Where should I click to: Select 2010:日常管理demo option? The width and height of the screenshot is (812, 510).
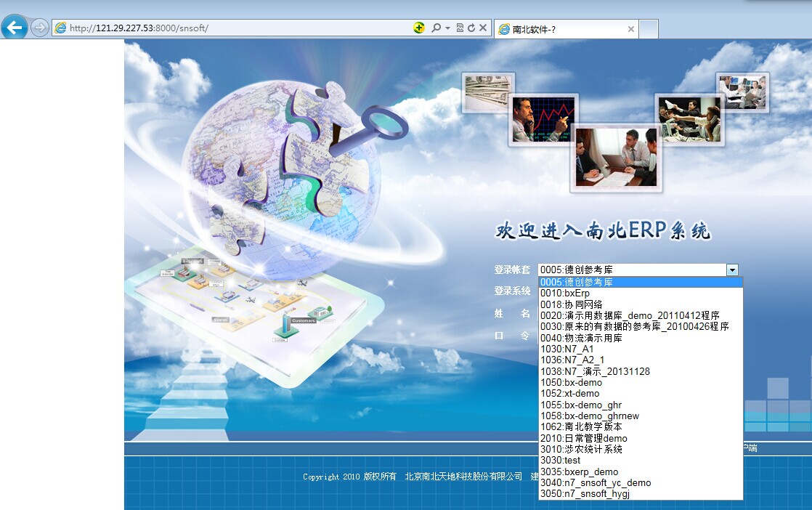coord(641,438)
